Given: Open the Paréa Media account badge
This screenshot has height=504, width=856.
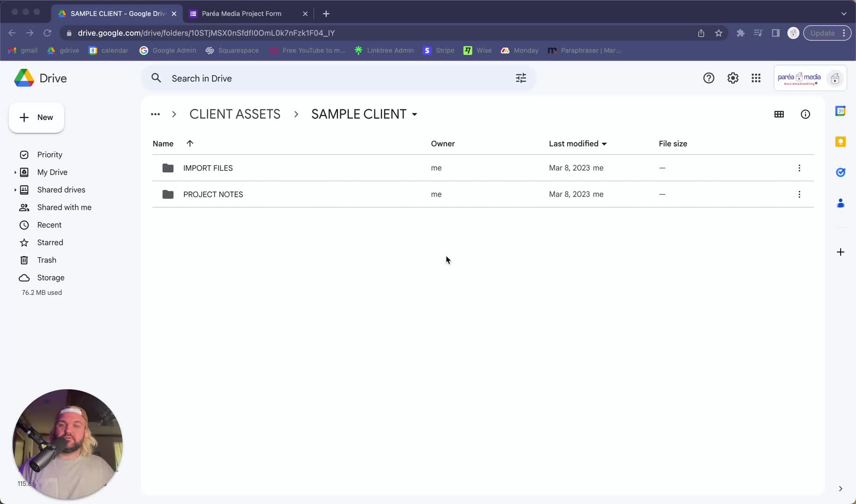Looking at the screenshot, I should click(x=810, y=78).
